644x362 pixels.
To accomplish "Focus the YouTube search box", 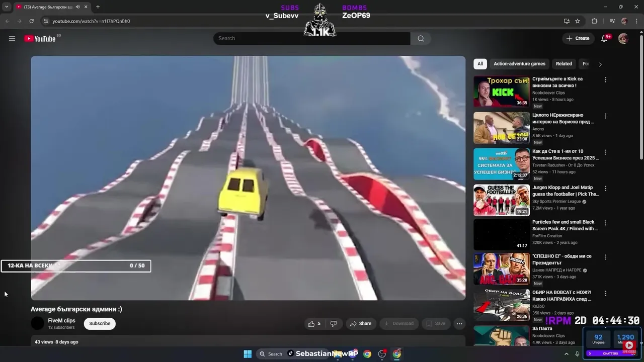I will point(312,38).
